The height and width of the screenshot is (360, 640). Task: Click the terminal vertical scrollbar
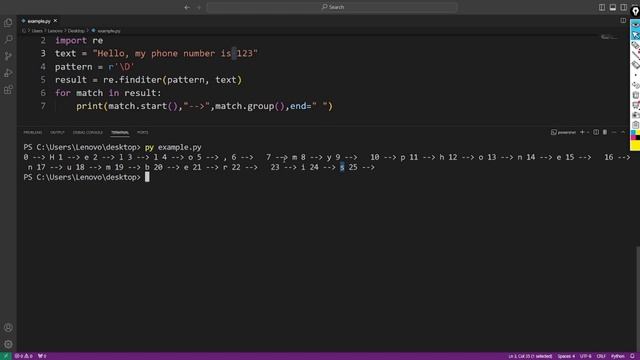click(638, 298)
